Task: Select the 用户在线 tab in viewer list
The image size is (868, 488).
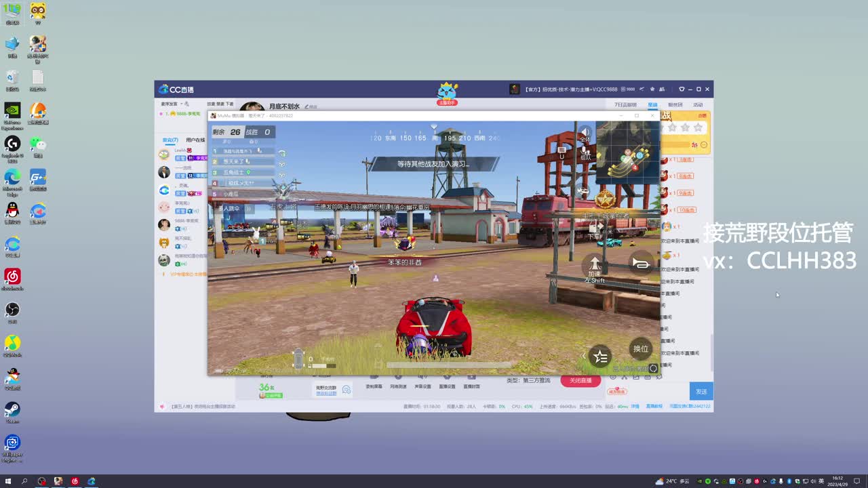Action: tap(195, 140)
